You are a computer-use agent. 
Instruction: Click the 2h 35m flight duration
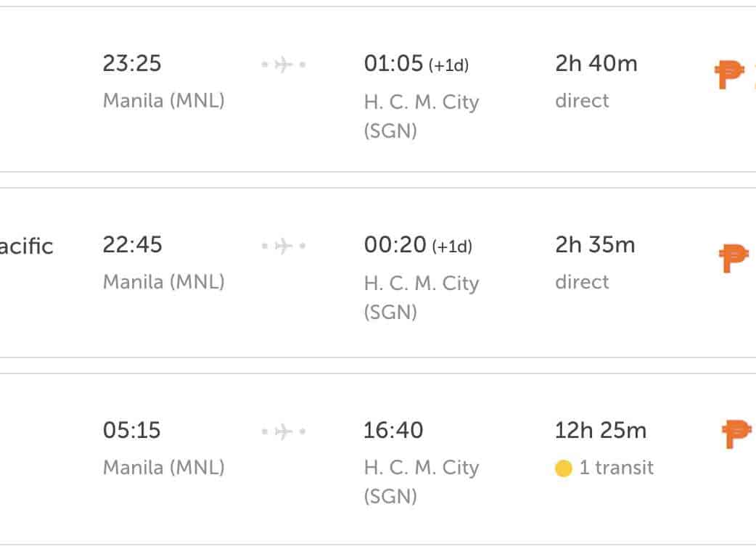coord(595,245)
